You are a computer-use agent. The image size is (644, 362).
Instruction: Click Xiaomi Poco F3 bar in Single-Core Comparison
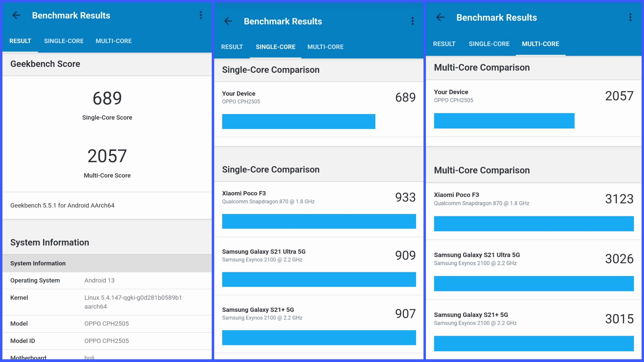pos(319,221)
